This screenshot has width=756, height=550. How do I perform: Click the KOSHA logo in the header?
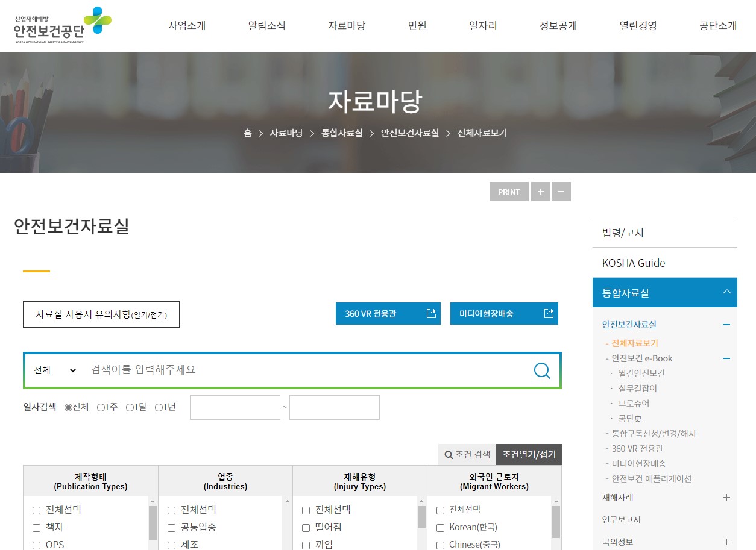[x=63, y=25]
